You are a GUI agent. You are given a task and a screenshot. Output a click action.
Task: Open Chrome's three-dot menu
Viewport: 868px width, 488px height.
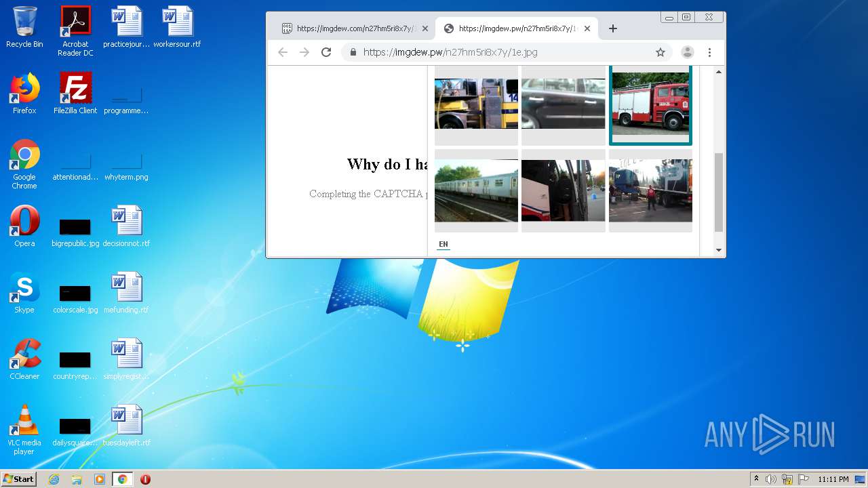pos(709,52)
